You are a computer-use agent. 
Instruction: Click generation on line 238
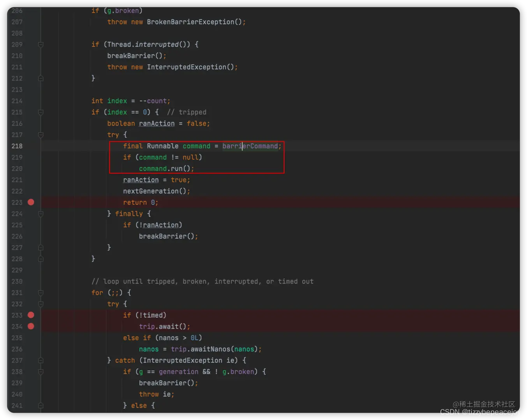[178, 372]
